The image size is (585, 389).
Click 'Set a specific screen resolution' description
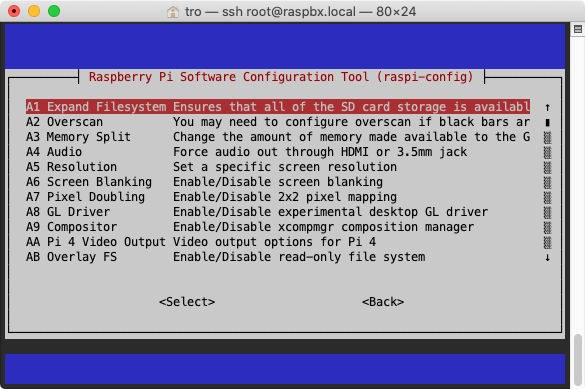[285, 167]
